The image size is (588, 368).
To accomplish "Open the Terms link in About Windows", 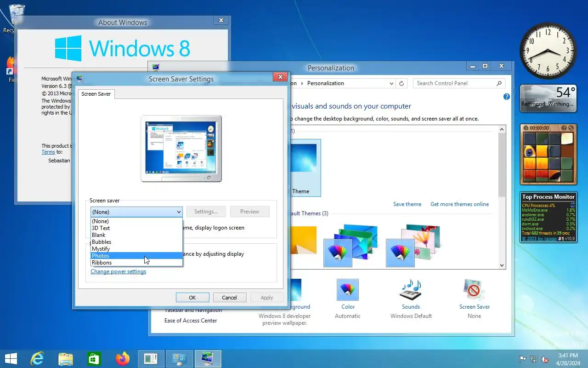I will coord(48,152).
